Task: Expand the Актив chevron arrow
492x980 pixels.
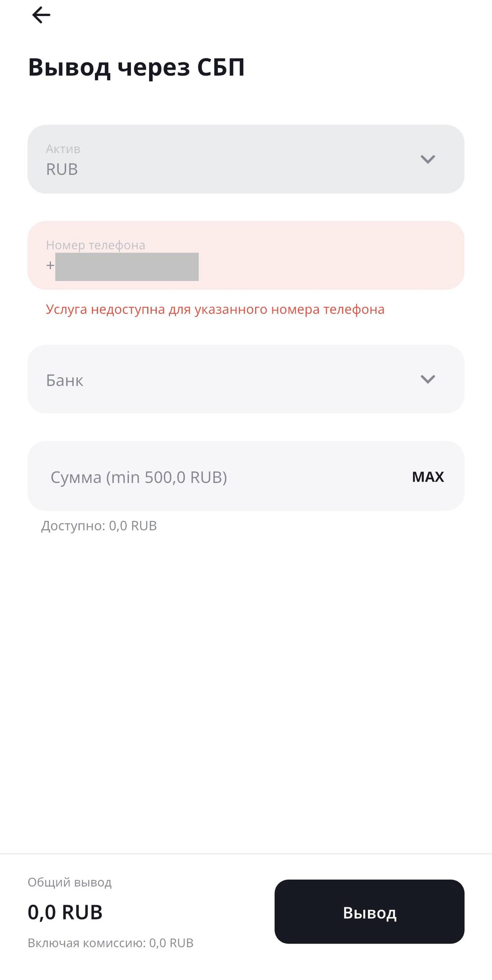Action: (427, 159)
